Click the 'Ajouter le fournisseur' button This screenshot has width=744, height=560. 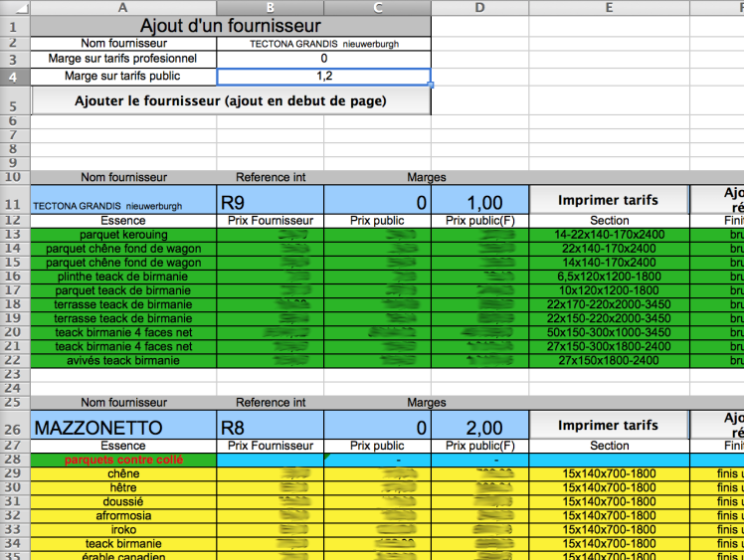point(231,101)
